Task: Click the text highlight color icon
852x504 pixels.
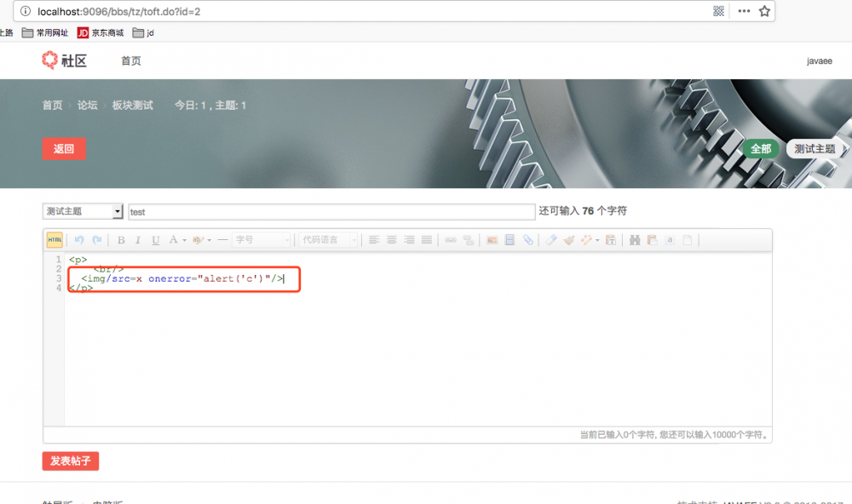Action: pyautogui.click(x=198, y=239)
